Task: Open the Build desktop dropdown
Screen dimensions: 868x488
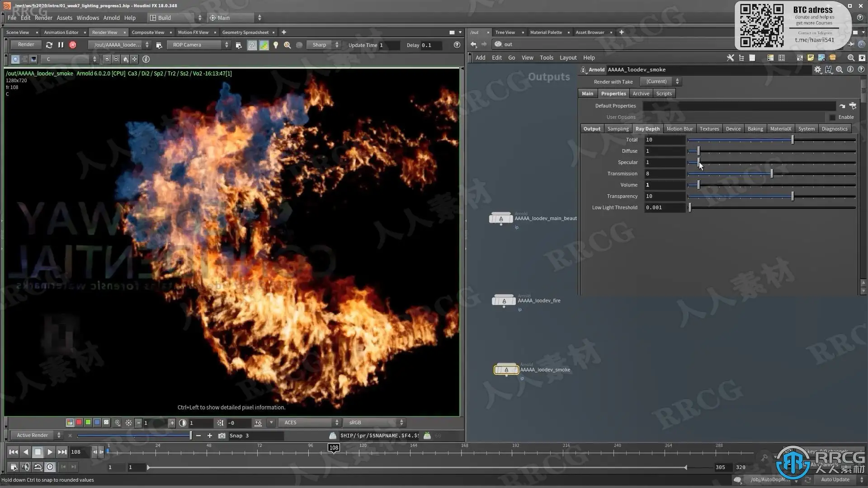Action: (x=176, y=18)
